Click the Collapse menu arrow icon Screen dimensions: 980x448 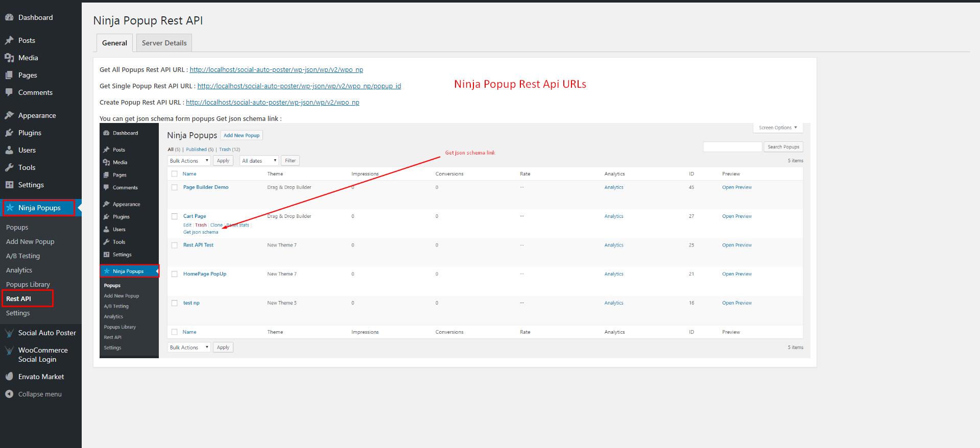pyautogui.click(x=9, y=394)
